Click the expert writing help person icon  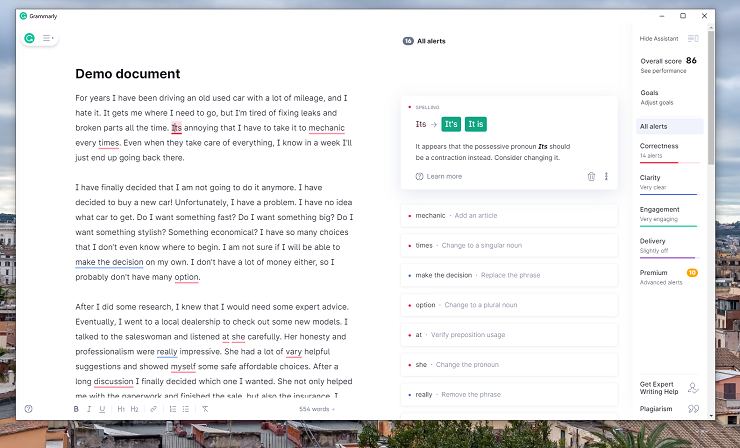tap(693, 388)
